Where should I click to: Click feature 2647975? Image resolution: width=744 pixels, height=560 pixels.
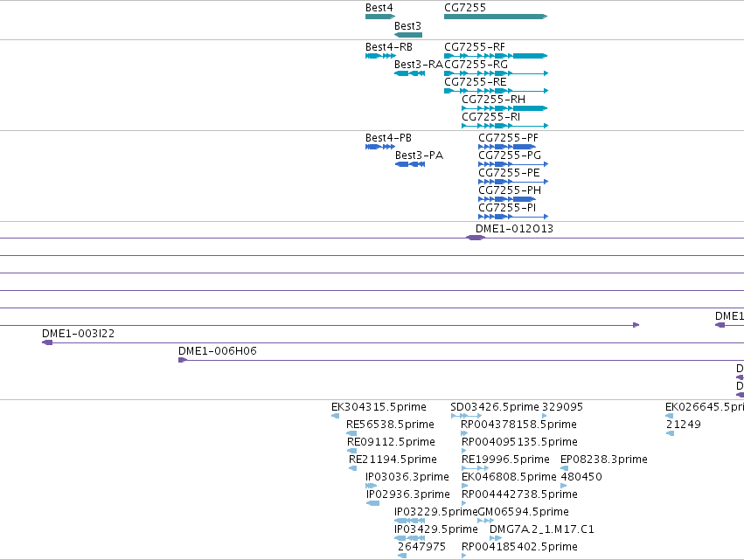click(x=402, y=556)
